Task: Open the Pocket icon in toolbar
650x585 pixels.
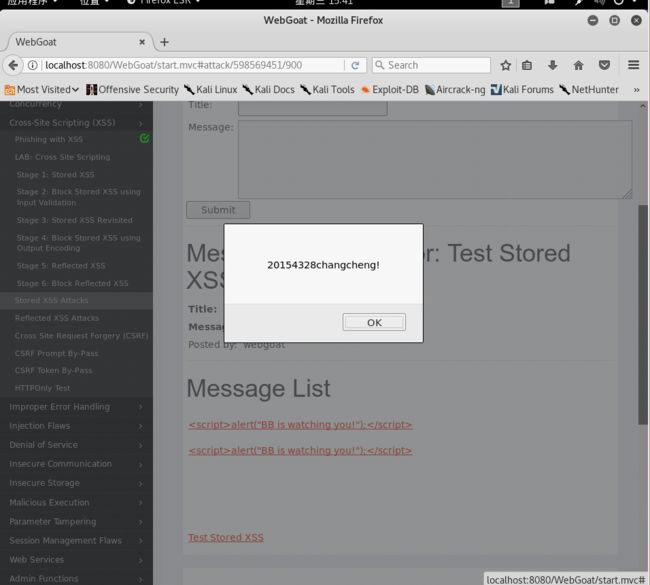Action: pyautogui.click(x=604, y=65)
